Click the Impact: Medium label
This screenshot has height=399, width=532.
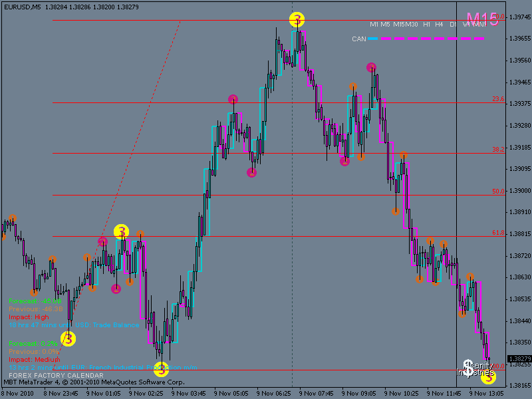pos(35,359)
